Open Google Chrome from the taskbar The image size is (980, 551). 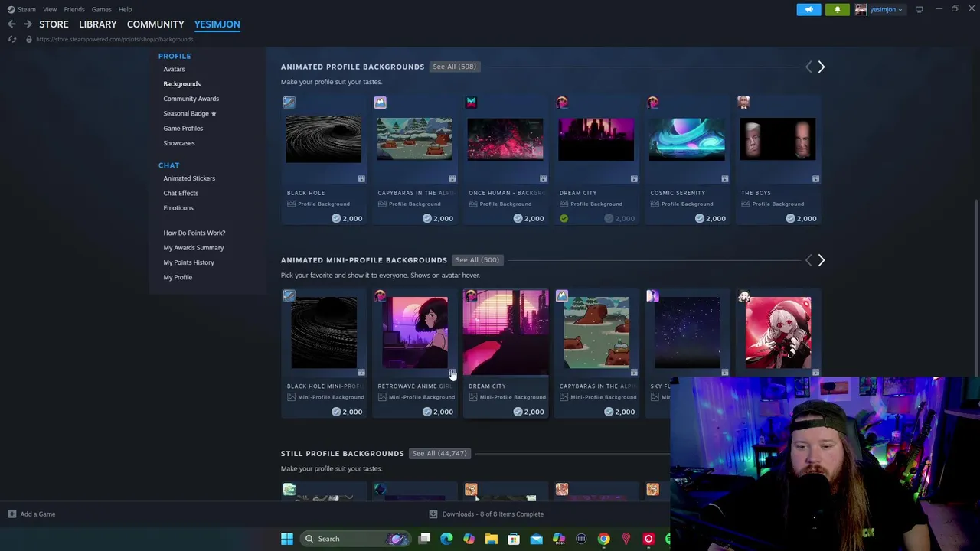pos(603,539)
